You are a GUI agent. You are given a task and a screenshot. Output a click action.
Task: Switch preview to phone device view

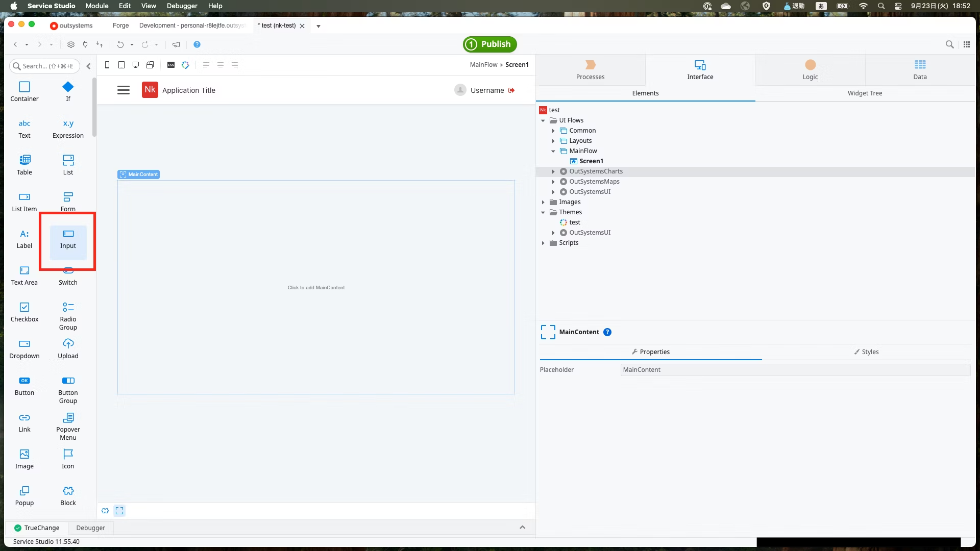pos(107,65)
